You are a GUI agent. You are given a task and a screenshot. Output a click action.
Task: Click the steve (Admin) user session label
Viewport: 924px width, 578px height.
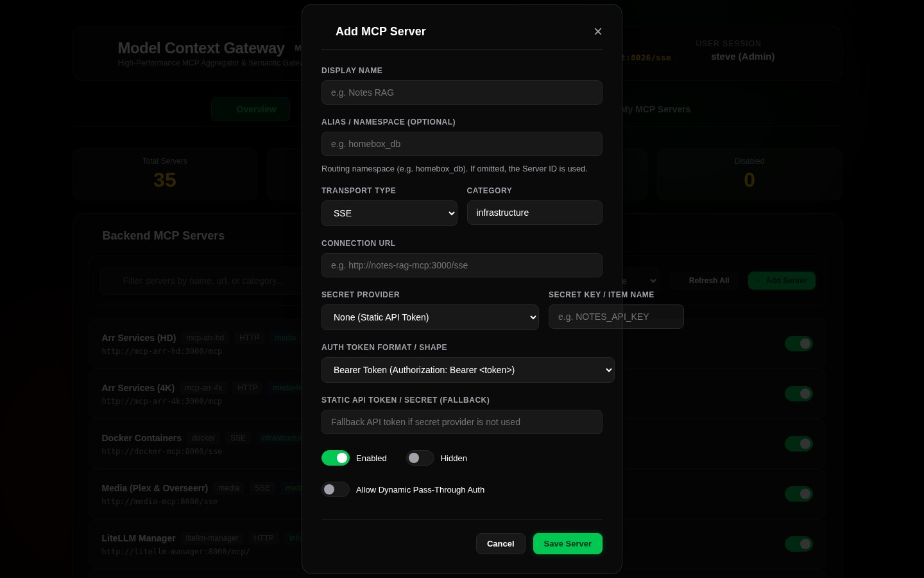click(x=742, y=57)
